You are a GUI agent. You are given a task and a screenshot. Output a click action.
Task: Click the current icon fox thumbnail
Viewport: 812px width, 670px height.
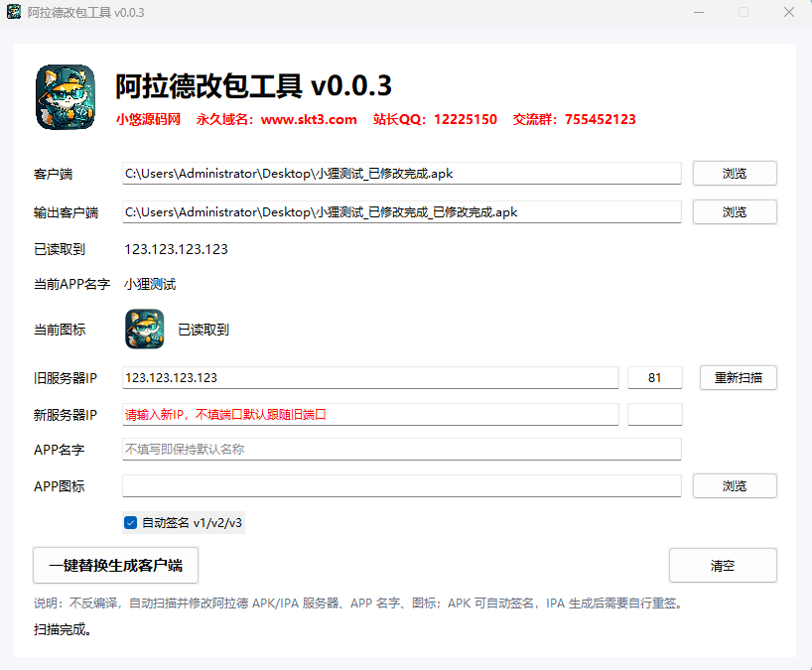(145, 329)
